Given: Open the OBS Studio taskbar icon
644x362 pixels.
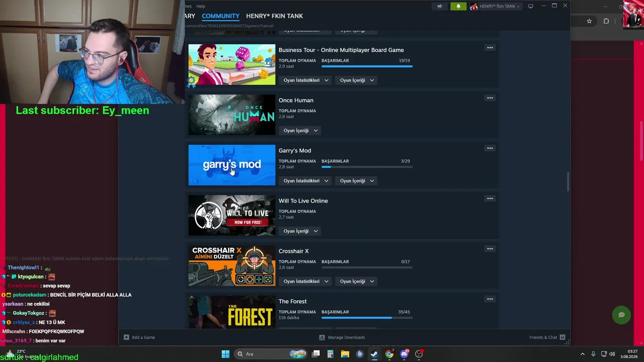Looking at the screenshot, I should tap(419, 354).
